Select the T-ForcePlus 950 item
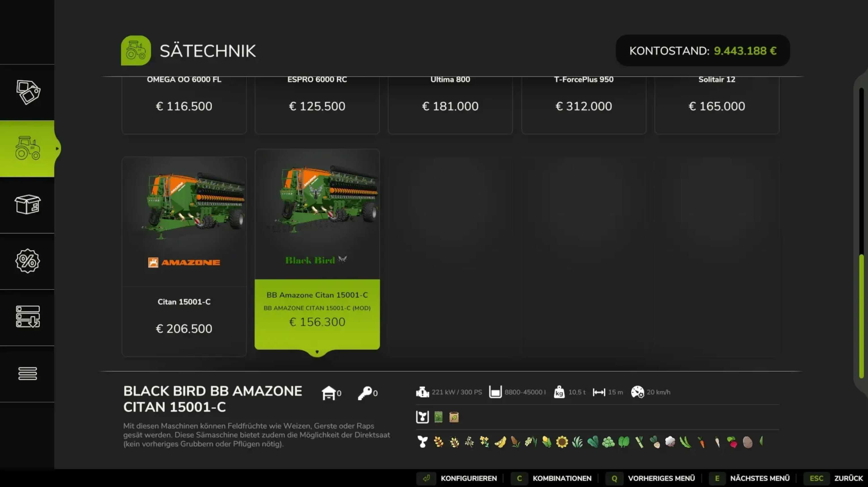 tap(583, 105)
